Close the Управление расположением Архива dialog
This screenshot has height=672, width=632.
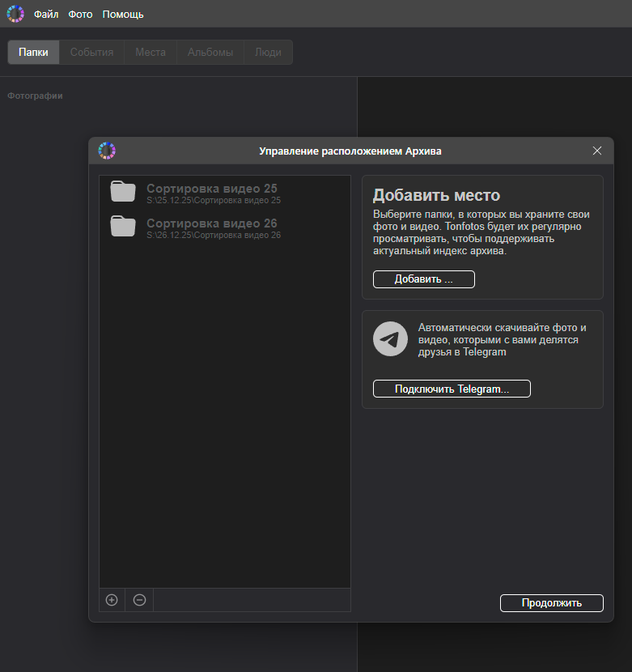tap(597, 151)
